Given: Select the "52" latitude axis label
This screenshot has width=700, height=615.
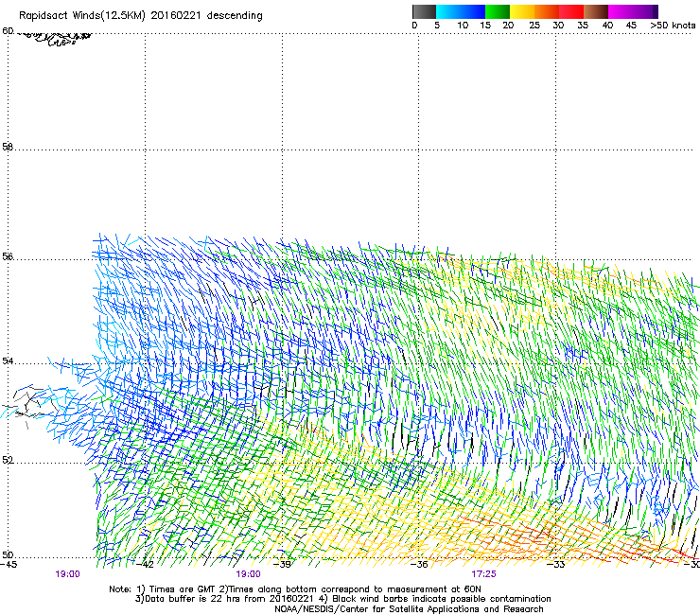Looking at the screenshot, I should (x=8, y=460).
